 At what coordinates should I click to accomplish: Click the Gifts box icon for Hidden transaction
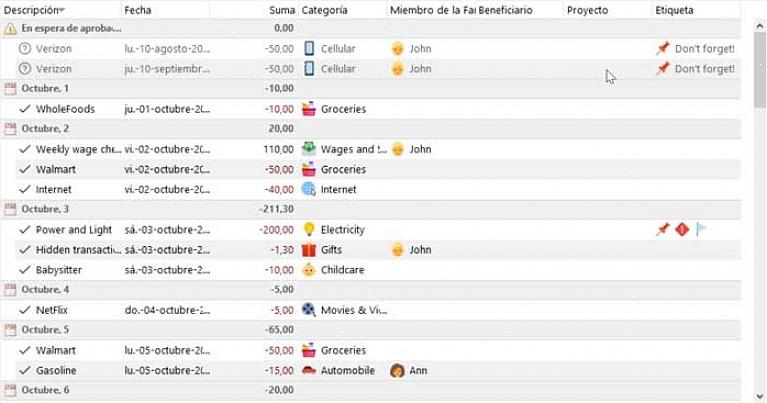pos(309,249)
